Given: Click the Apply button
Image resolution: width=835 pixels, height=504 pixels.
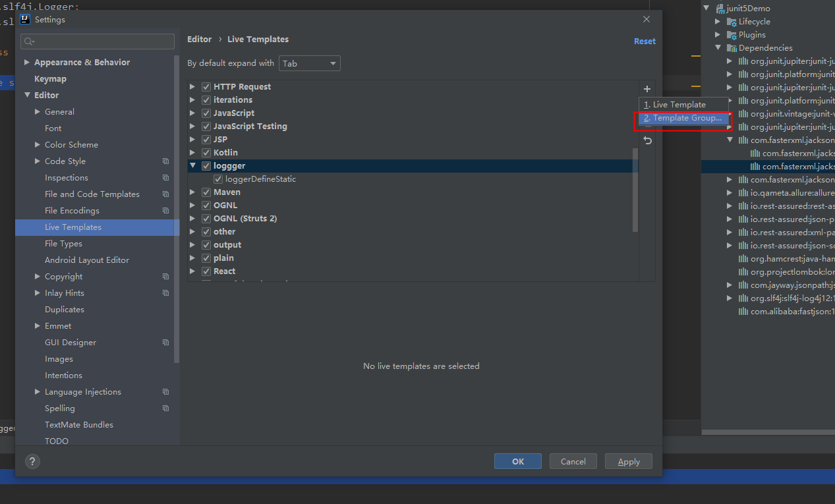Looking at the screenshot, I should (x=629, y=461).
